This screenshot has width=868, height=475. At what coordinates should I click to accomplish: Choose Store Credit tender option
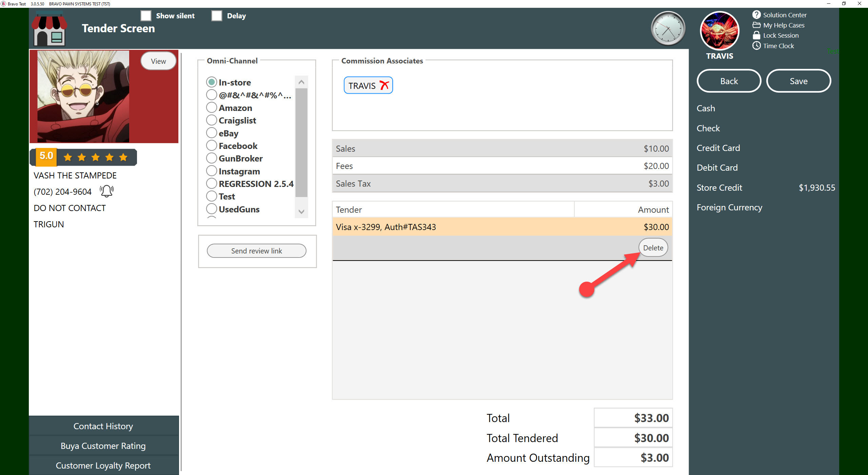pos(719,188)
